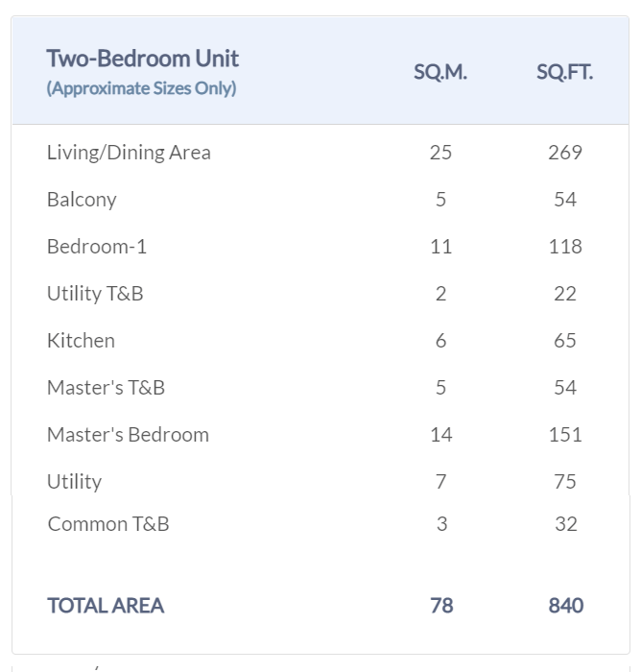Click the Living/Dining Area row label
641x672 pixels.
pyautogui.click(x=129, y=153)
